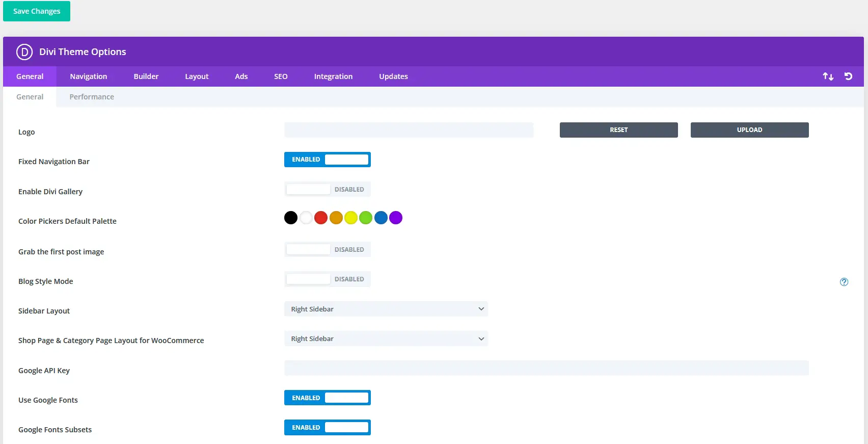Switch to the Navigation tab
The width and height of the screenshot is (868, 444).
[89, 76]
